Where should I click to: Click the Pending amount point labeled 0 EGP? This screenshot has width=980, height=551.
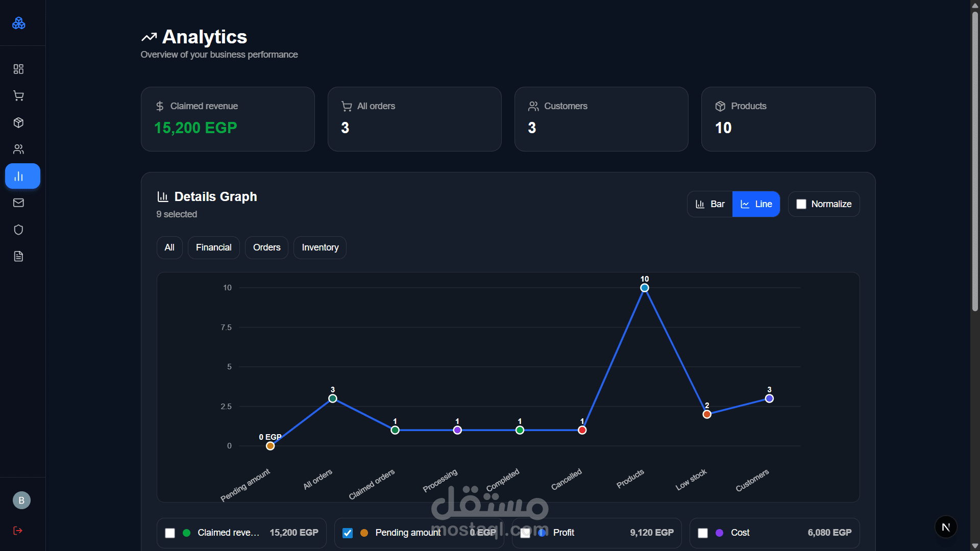pyautogui.click(x=271, y=446)
